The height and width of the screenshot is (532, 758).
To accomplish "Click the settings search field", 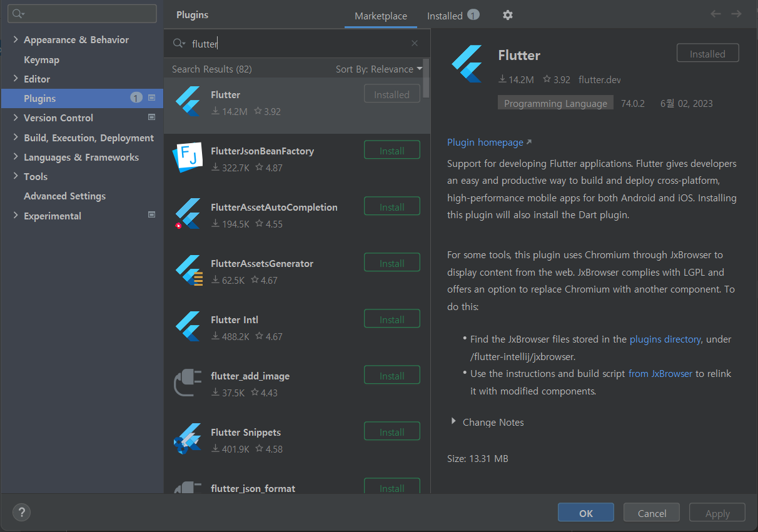I will 82,14.
